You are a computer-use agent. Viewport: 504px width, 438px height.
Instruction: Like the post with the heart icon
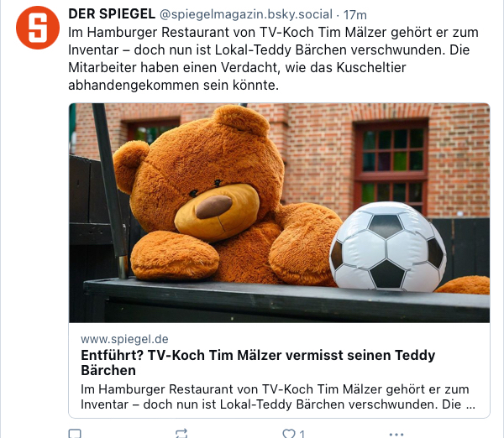(289, 434)
